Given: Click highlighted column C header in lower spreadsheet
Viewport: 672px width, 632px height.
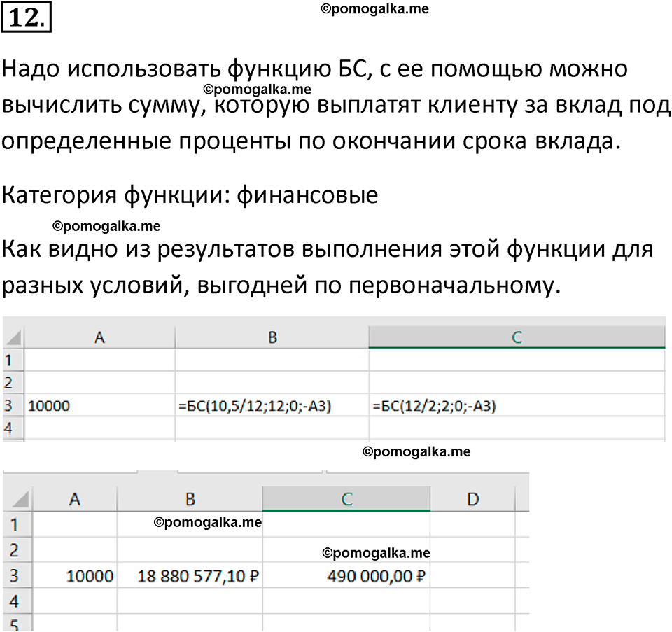Looking at the screenshot, I should click(346, 499).
